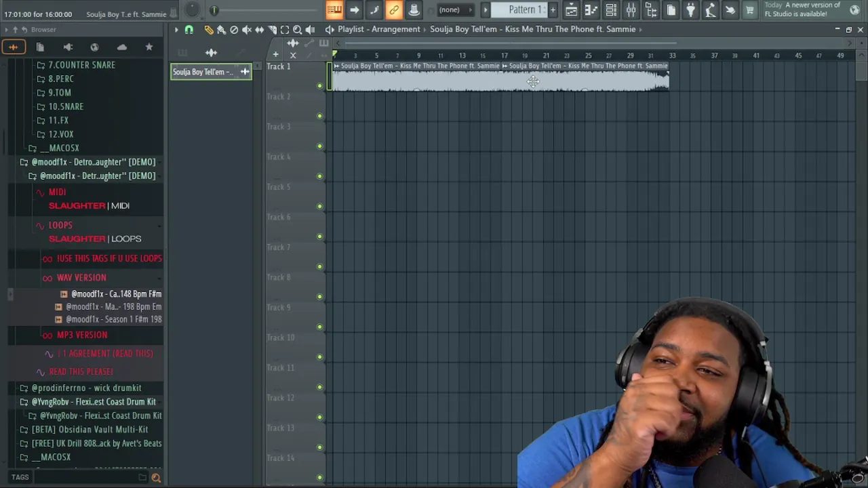Mute Track 5 via its green light
The width and height of the screenshot is (868, 488).
pyautogui.click(x=319, y=206)
